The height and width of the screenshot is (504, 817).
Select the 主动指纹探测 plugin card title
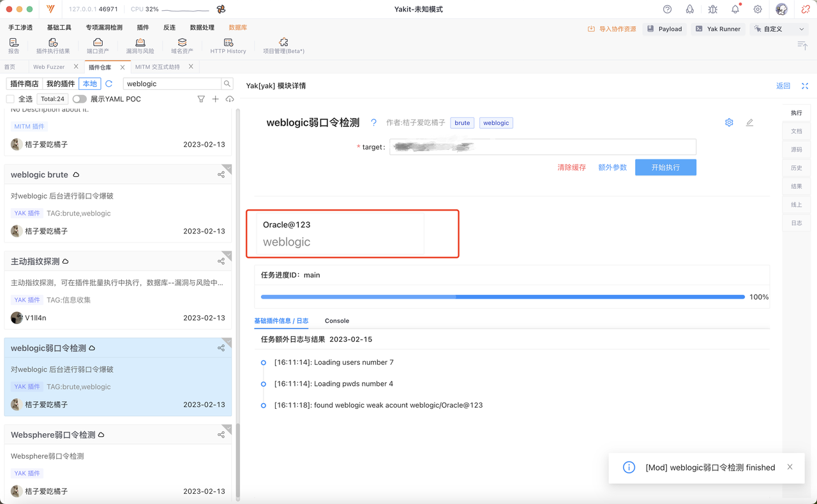click(35, 261)
